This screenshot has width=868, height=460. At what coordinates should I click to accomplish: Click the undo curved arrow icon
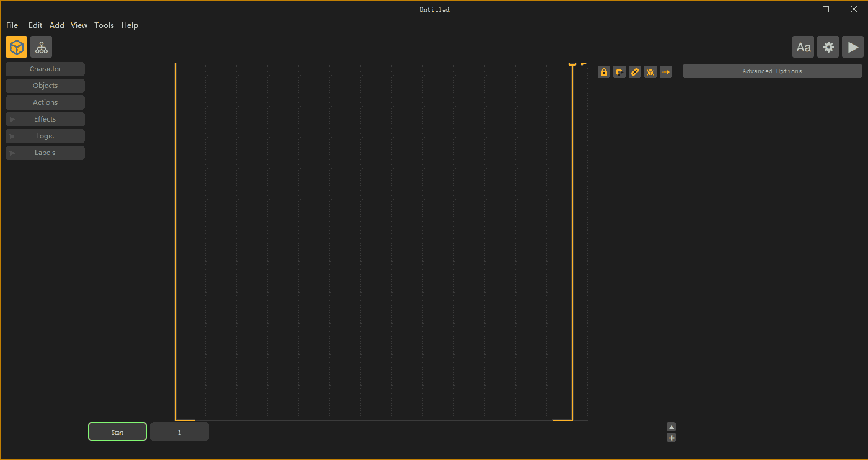pyautogui.click(x=619, y=71)
